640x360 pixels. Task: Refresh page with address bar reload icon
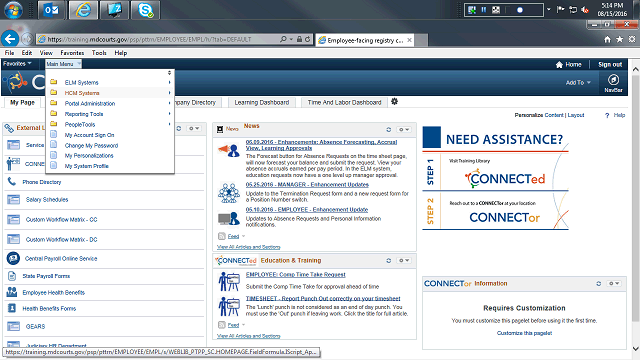[x=307, y=39]
